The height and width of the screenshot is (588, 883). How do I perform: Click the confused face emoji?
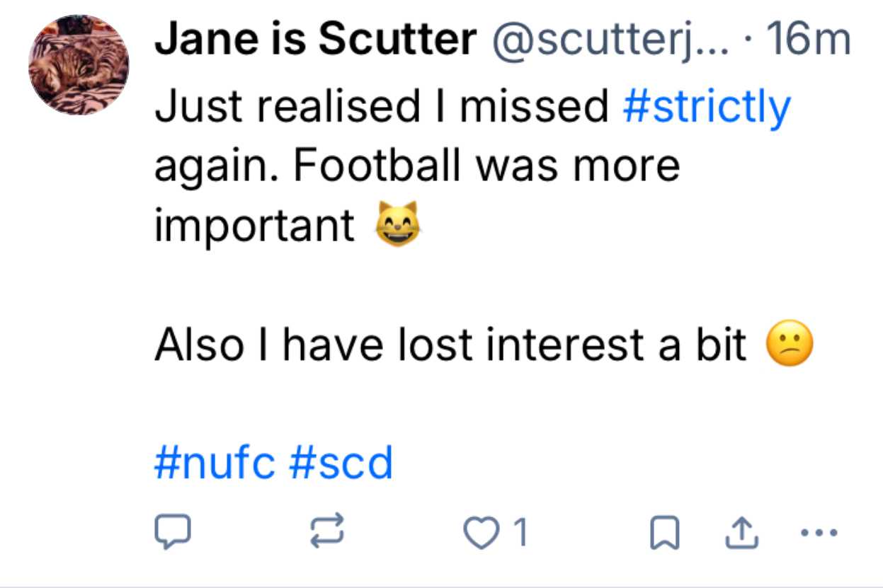tap(790, 345)
